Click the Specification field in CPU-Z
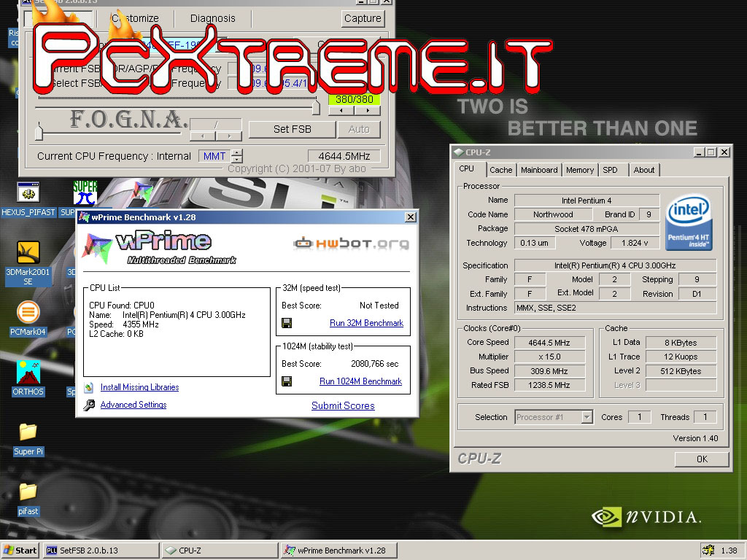747x560 pixels. pyautogui.click(x=614, y=265)
